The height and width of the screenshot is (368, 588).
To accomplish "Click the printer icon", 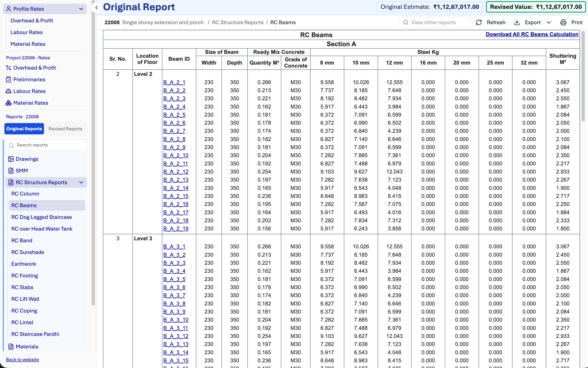I will [x=563, y=22].
